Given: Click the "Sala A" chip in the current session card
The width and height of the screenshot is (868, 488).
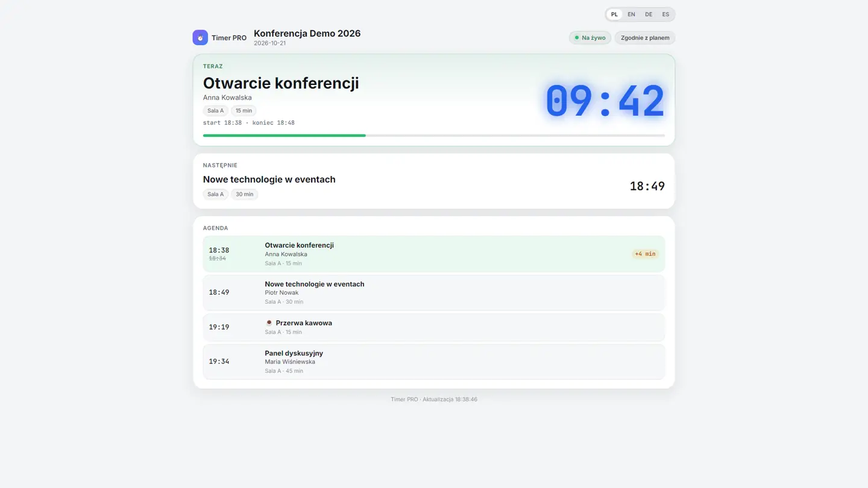Looking at the screenshot, I should (215, 111).
